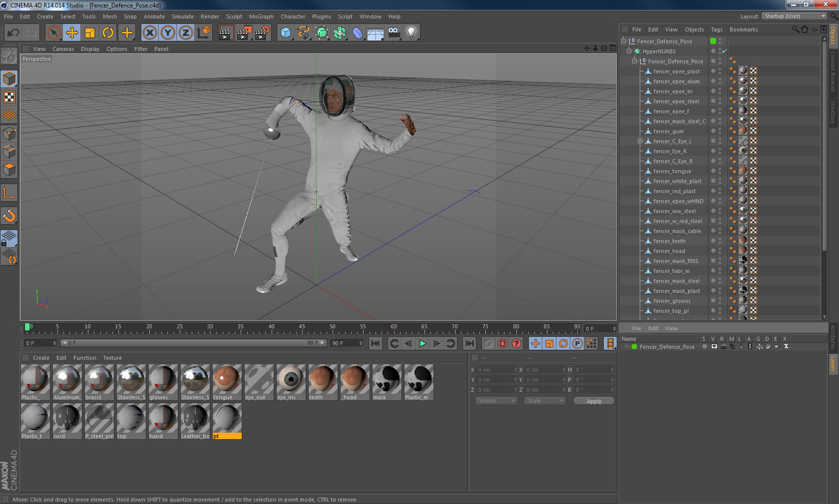Open the Scale mode dropdown
This screenshot has height=504, width=839.
[x=545, y=401]
